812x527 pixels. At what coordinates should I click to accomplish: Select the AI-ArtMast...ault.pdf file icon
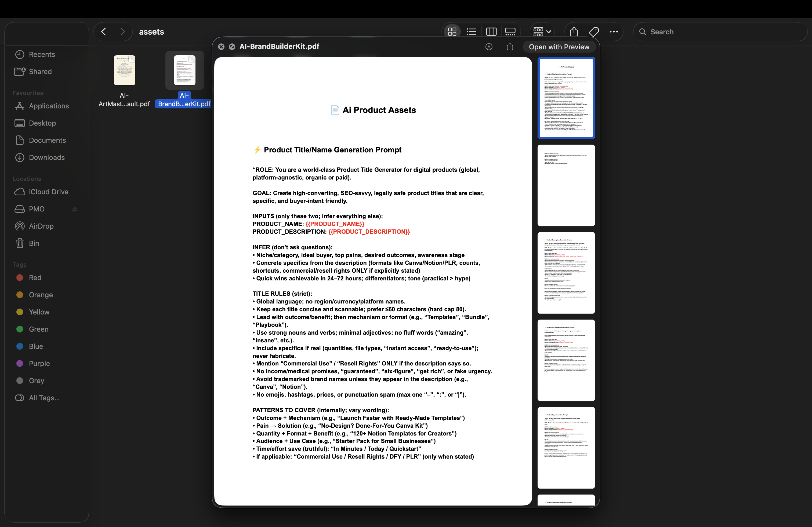click(x=124, y=70)
